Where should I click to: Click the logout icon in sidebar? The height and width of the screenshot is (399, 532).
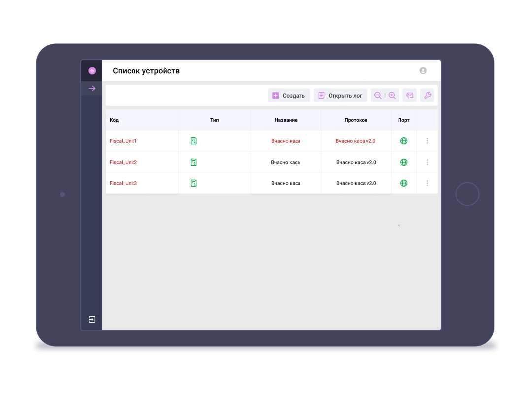[x=92, y=320]
